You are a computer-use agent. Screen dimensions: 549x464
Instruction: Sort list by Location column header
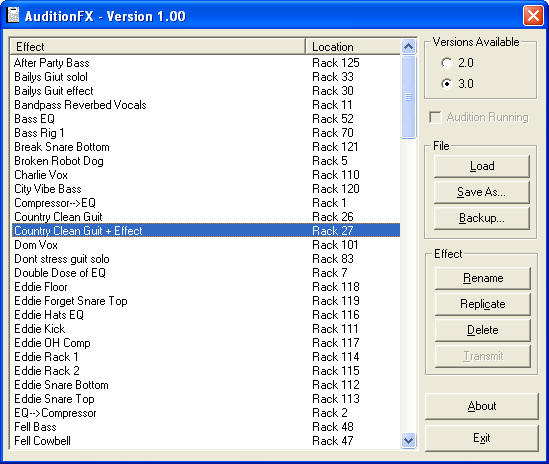click(x=353, y=47)
